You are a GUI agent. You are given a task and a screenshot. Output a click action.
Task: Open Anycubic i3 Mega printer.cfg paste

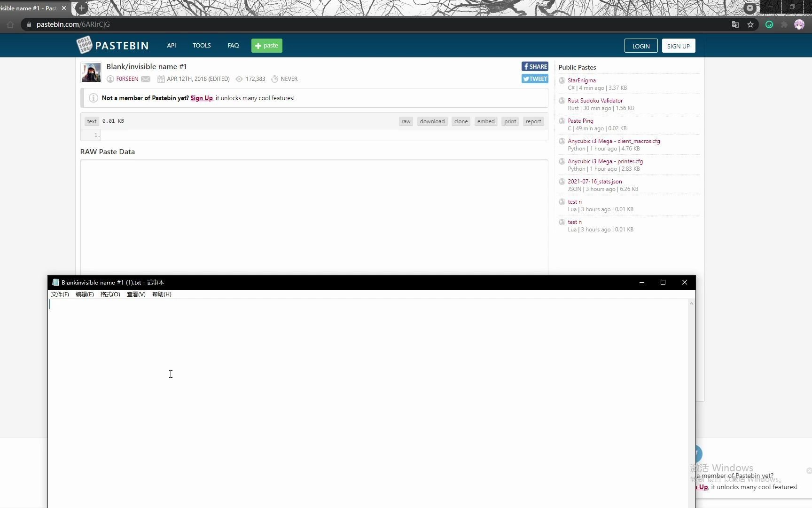(605, 161)
